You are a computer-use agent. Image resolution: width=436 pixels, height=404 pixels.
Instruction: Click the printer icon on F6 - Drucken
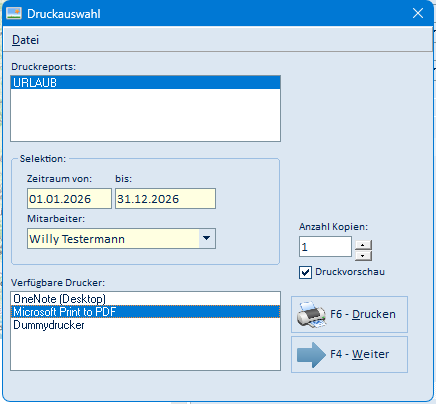pyautogui.click(x=311, y=314)
